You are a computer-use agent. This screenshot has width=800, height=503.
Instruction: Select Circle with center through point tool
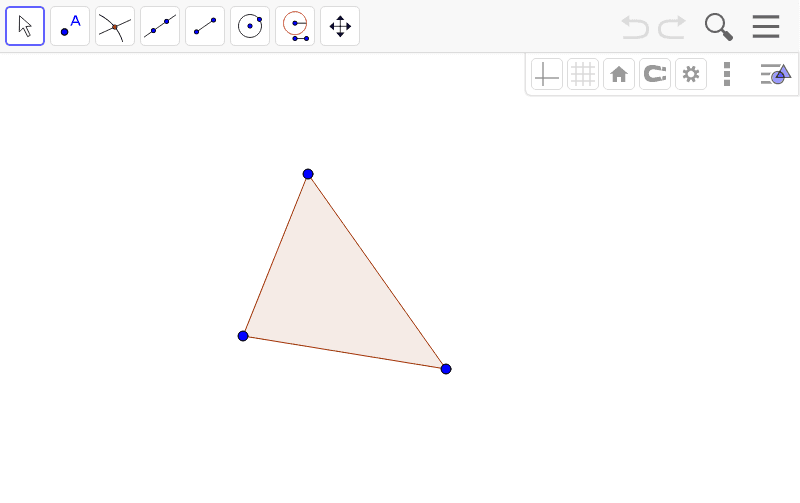tap(250, 26)
